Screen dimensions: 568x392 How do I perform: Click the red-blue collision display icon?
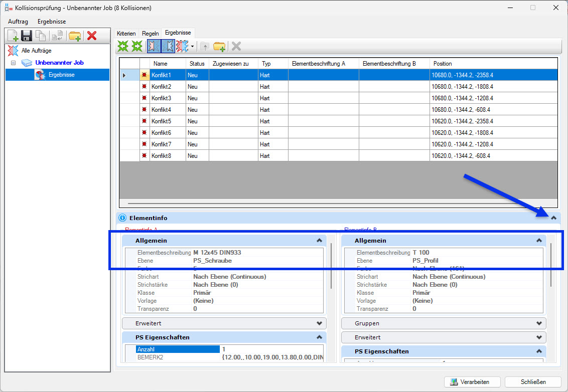[x=182, y=46]
